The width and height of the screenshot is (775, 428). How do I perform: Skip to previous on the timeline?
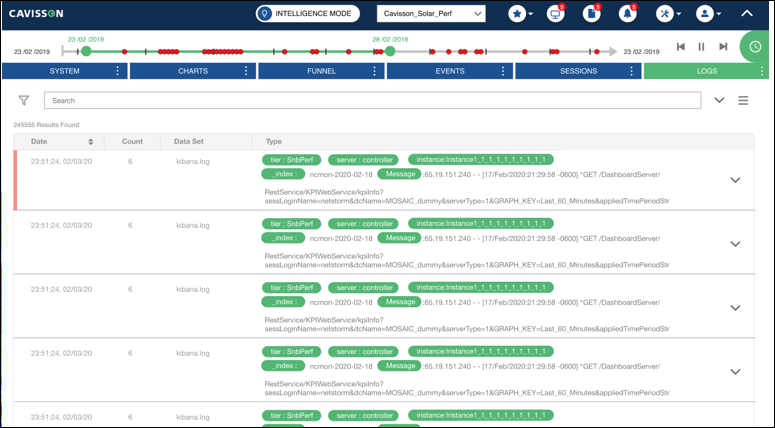(x=681, y=46)
